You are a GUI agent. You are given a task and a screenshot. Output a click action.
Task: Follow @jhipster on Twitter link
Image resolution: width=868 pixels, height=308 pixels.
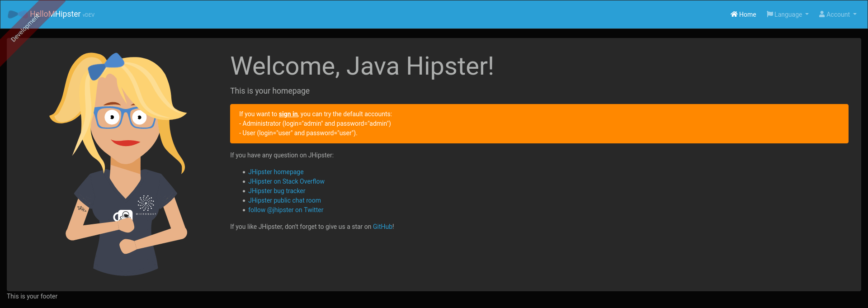tap(286, 210)
